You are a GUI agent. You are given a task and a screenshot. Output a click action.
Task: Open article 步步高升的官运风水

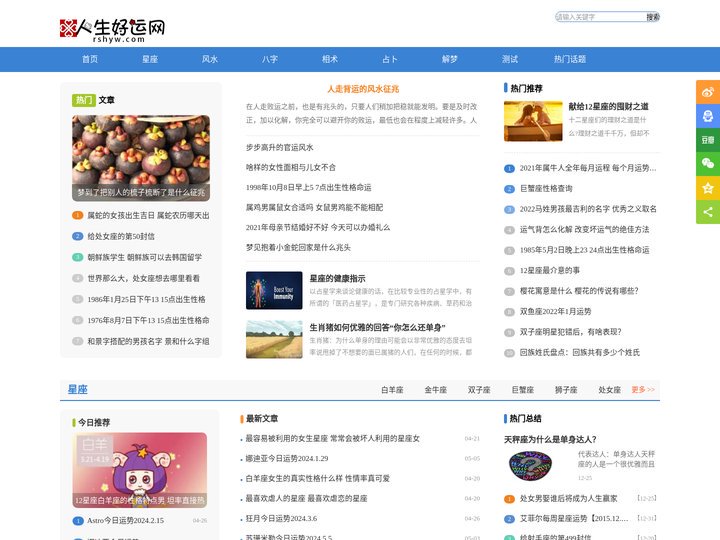(279, 147)
